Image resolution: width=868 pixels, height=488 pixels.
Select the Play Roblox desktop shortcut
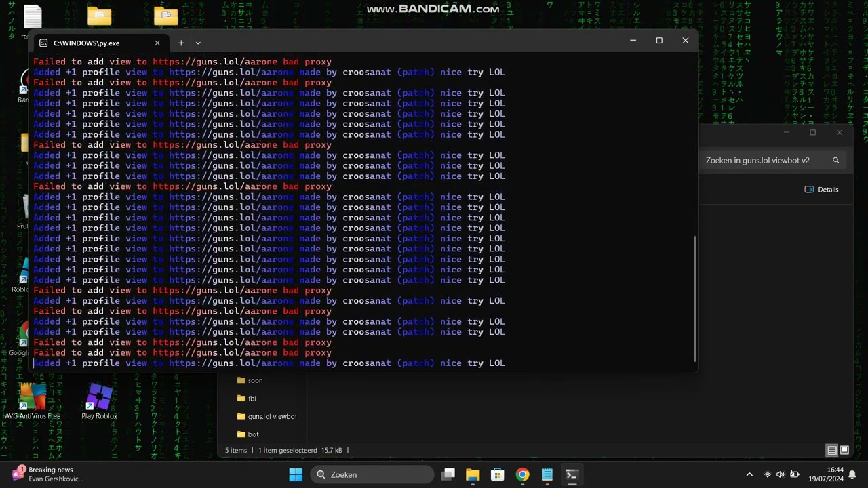tap(99, 401)
